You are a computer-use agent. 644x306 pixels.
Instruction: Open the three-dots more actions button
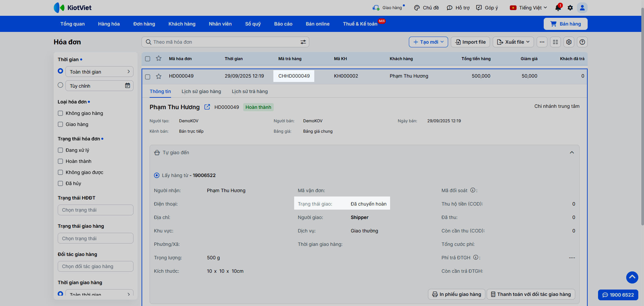point(542,42)
